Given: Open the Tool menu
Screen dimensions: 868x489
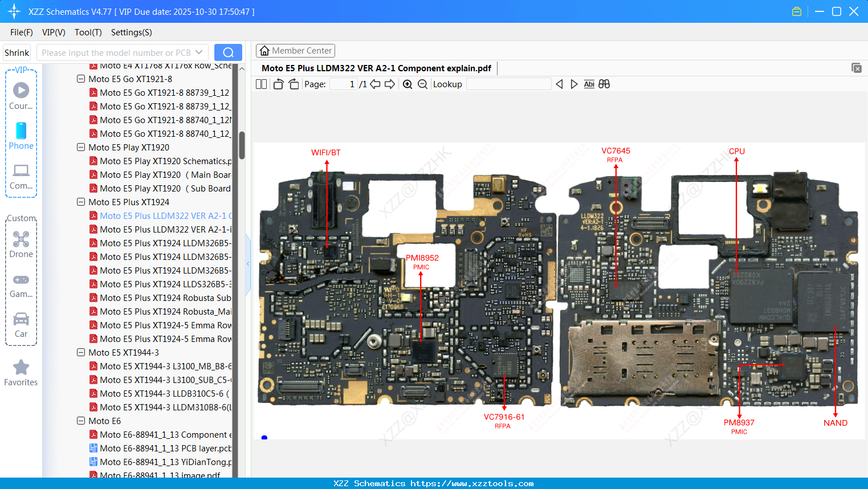Looking at the screenshot, I should point(88,32).
